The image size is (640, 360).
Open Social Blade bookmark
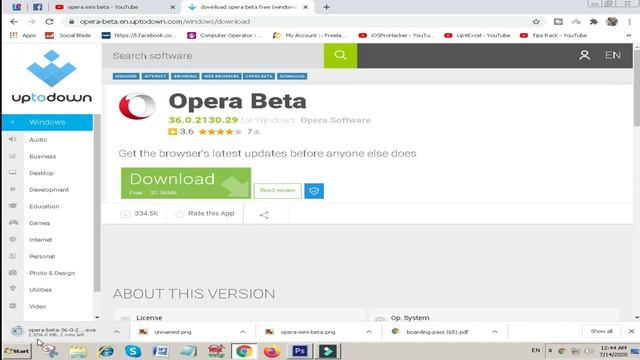pyautogui.click(x=68, y=36)
